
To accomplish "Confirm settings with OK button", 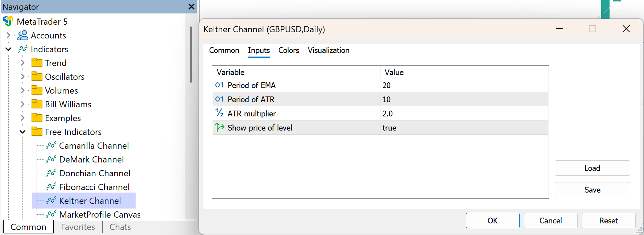I will [x=492, y=220].
